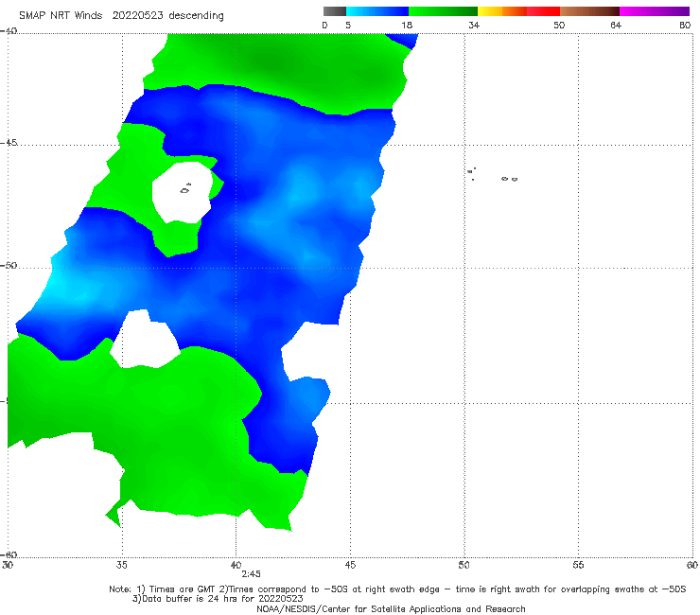The image size is (700, 615).
Task: Click the latitude axis label '-50'
Action: tap(9, 265)
